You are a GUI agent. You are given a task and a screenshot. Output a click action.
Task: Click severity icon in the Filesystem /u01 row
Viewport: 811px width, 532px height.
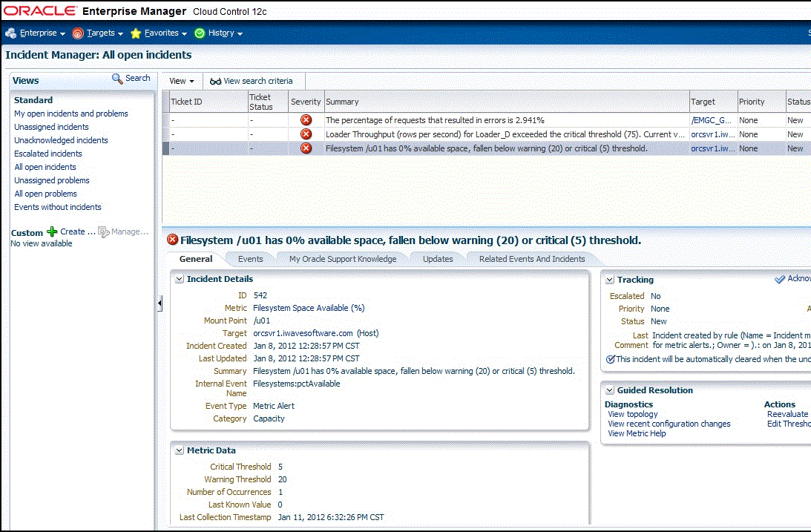tap(306, 148)
